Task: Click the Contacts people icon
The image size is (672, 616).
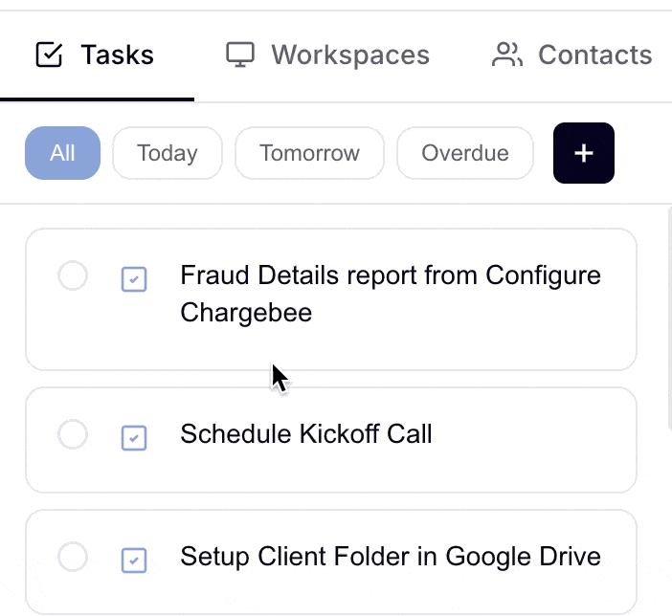Action: pos(507,55)
